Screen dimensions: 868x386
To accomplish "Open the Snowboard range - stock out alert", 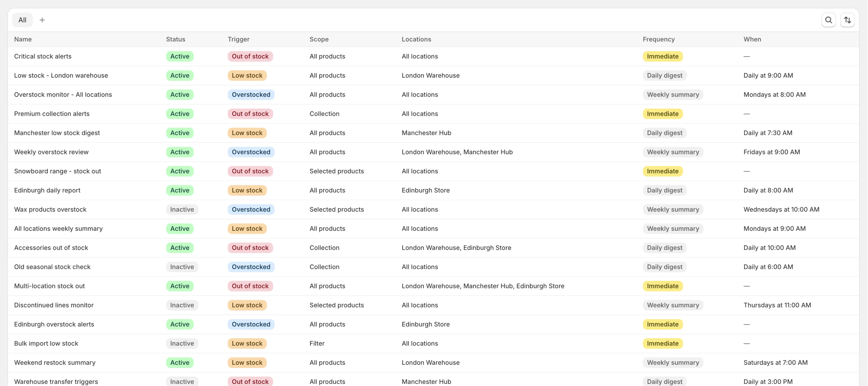I will coord(57,171).
